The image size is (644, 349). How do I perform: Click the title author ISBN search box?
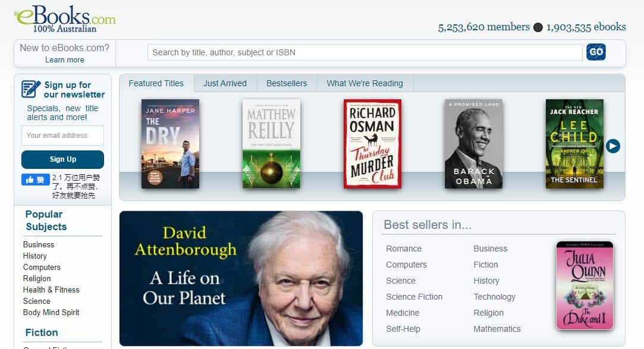pos(365,52)
